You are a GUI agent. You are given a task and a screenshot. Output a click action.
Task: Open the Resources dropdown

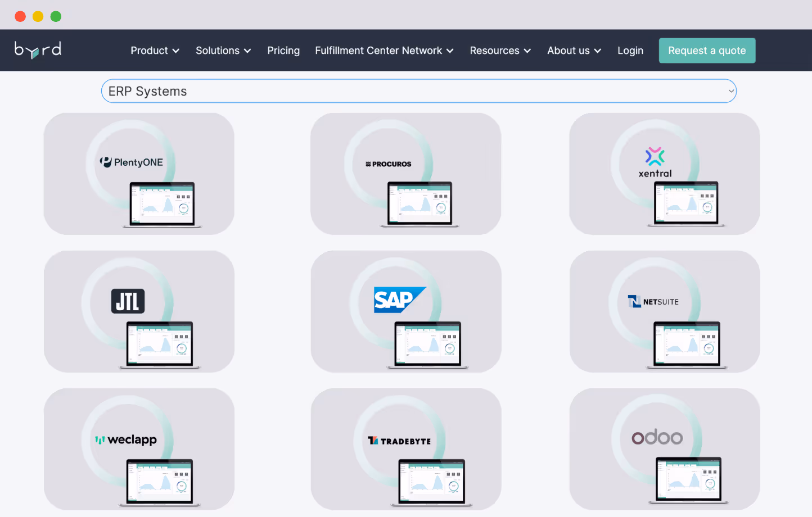click(500, 50)
